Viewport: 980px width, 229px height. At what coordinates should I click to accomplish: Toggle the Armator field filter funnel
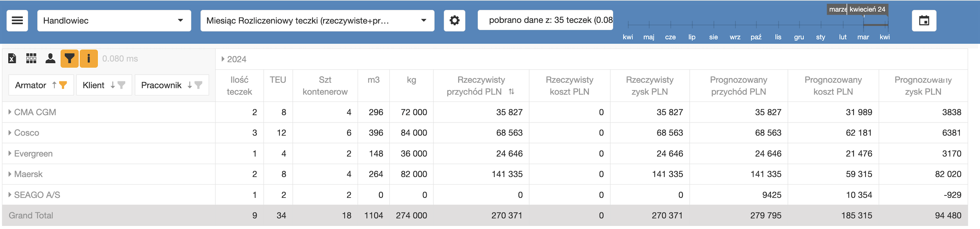pyautogui.click(x=63, y=85)
